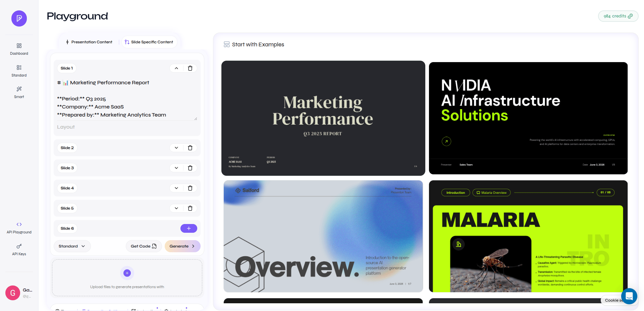The image size is (644, 311).
Task: Delete Slide 3 with the trash icon
Action: (190, 168)
